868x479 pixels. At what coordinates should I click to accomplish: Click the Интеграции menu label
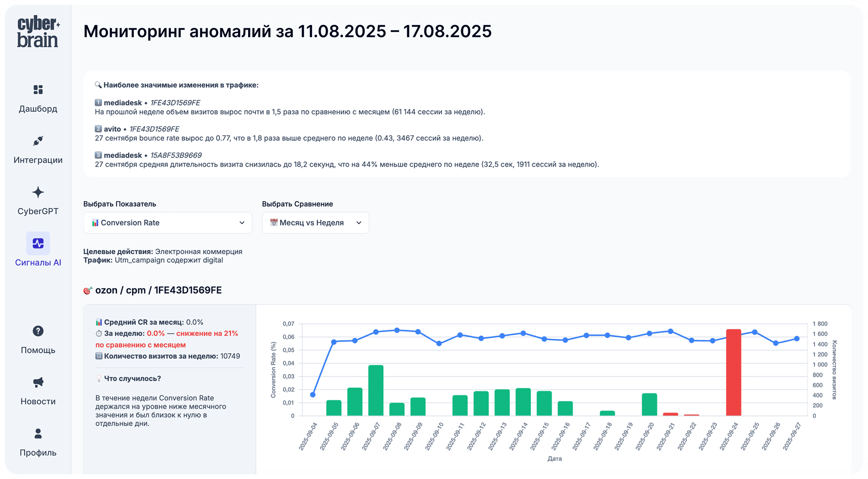coord(38,160)
